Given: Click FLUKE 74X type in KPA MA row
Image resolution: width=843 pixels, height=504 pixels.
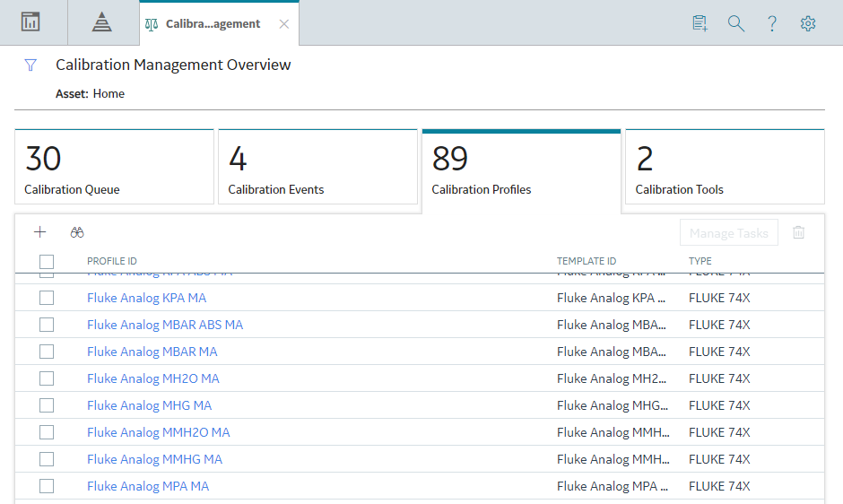Looking at the screenshot, I should [x=719, y=298].
